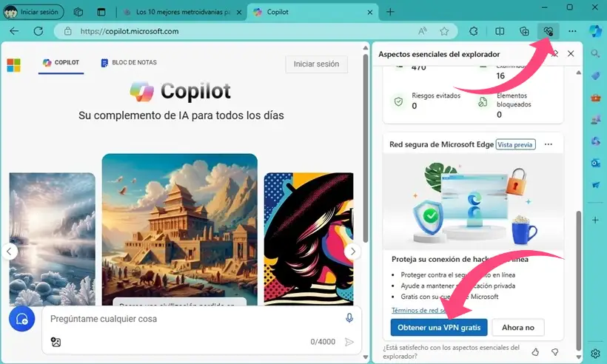The height and width of the screenshot is (364, 607).
Task: Click Riesgos evitados shield icon
Action: pyautogui.click(x=398, y=101)
